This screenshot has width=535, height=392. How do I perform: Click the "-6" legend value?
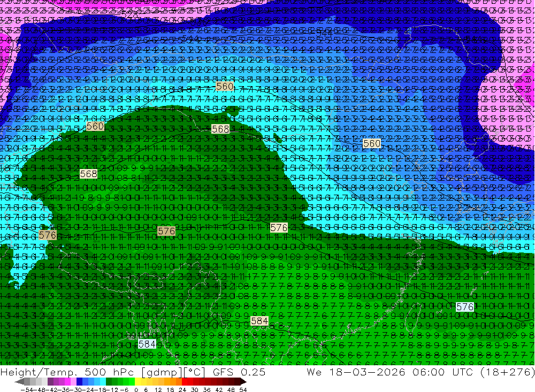click(124, 390)
